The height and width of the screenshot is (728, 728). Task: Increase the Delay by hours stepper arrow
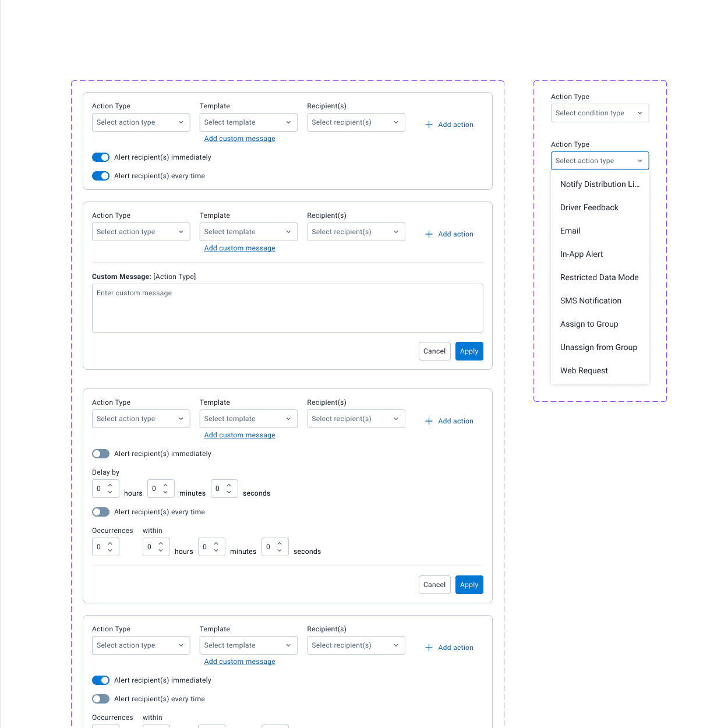110,485
